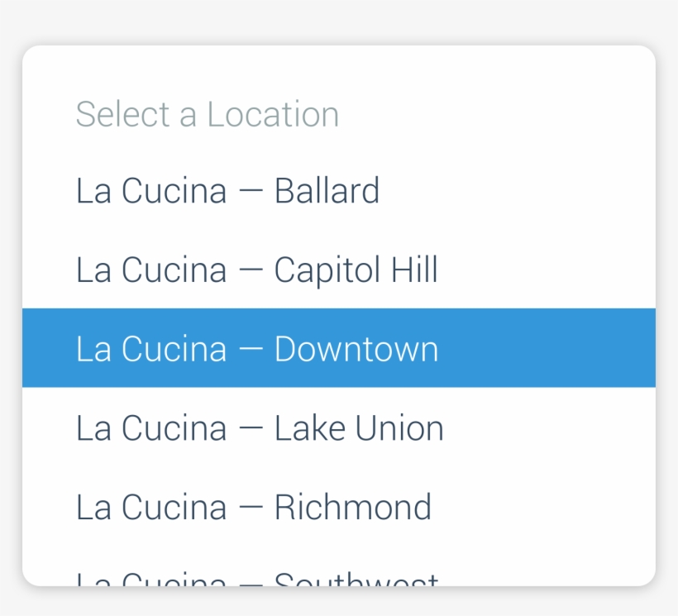Change location to Lake Union

coord(260,428)
